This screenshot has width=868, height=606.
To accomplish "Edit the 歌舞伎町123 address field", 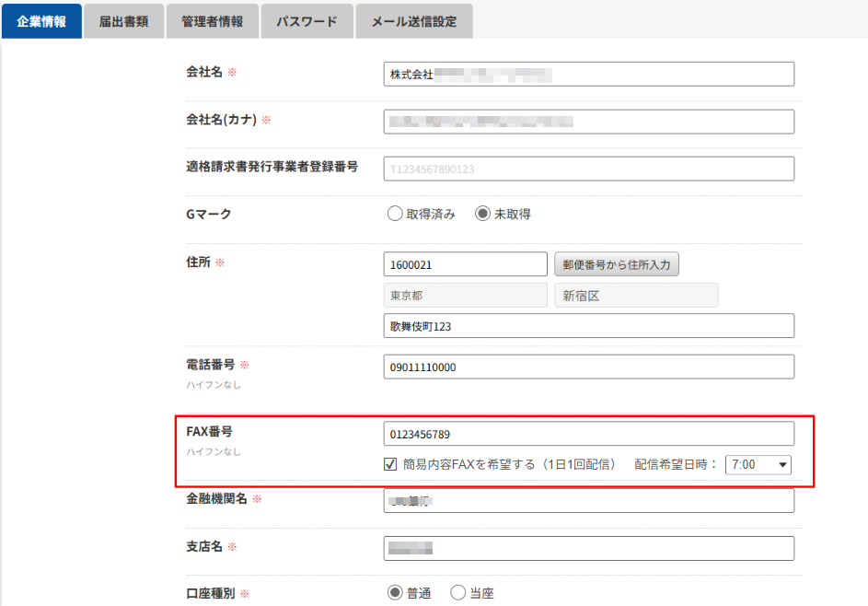I will pos(588,326).
